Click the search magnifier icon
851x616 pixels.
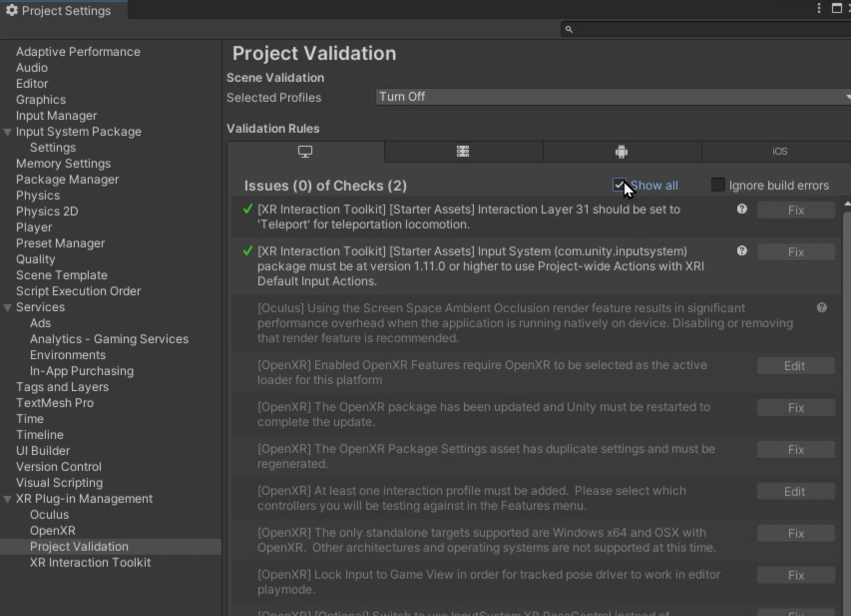click(569, 29)
